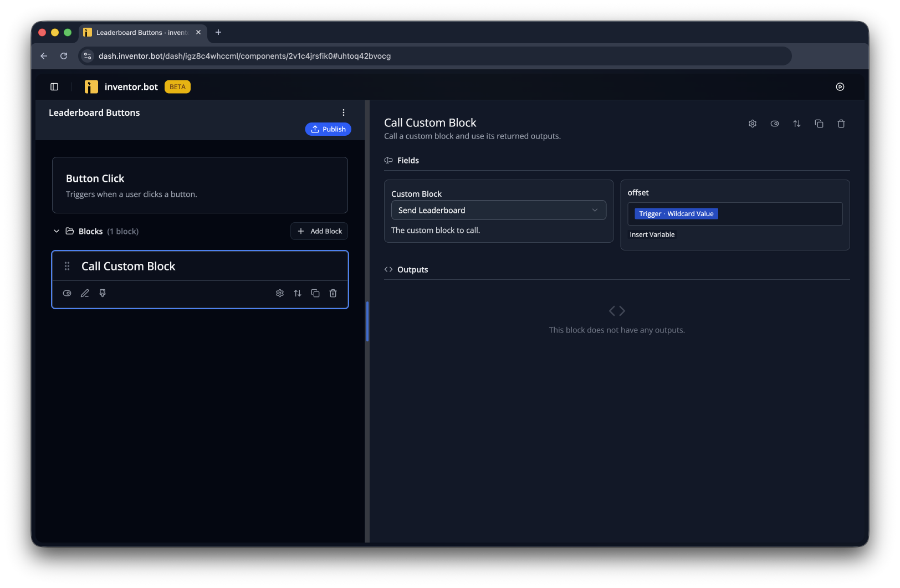Toggle eye visibility icon on block card
Viewport: 900px width, 588px height.
67,293
